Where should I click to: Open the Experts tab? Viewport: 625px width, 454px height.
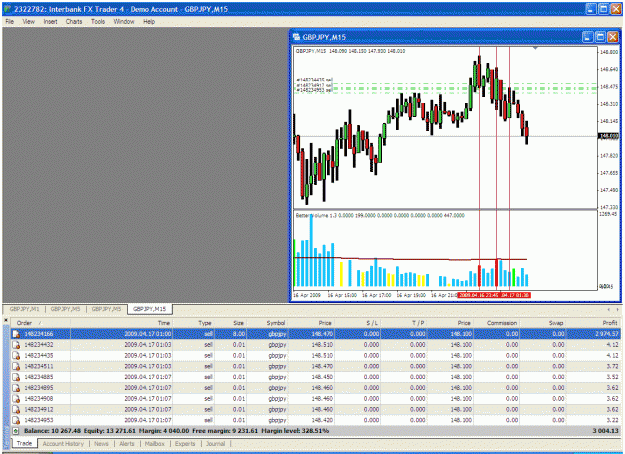(x=185, y=444)
